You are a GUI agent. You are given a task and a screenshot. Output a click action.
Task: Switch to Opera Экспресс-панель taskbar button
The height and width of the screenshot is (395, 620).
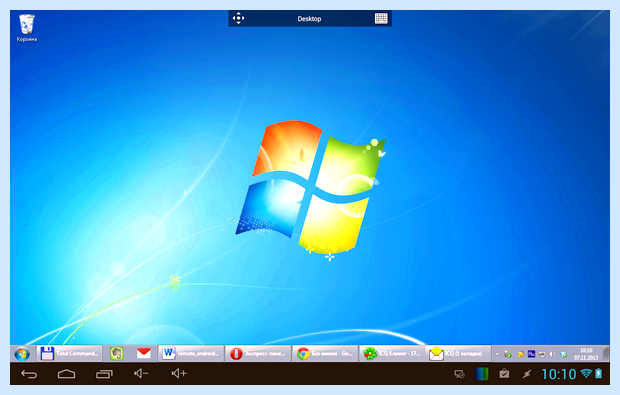click(x=258, y=353)
